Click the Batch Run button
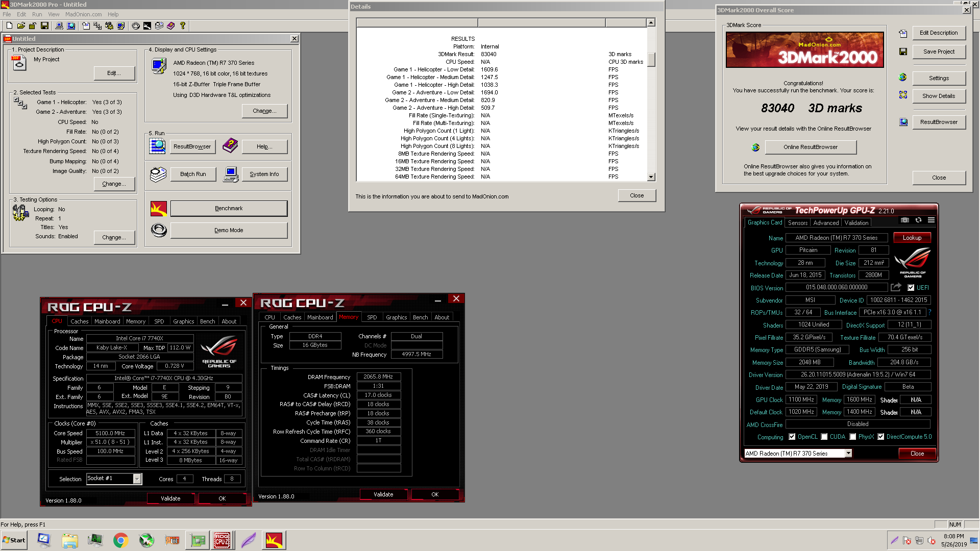Viewport: 980px width, 551px height. pos(193,174)
